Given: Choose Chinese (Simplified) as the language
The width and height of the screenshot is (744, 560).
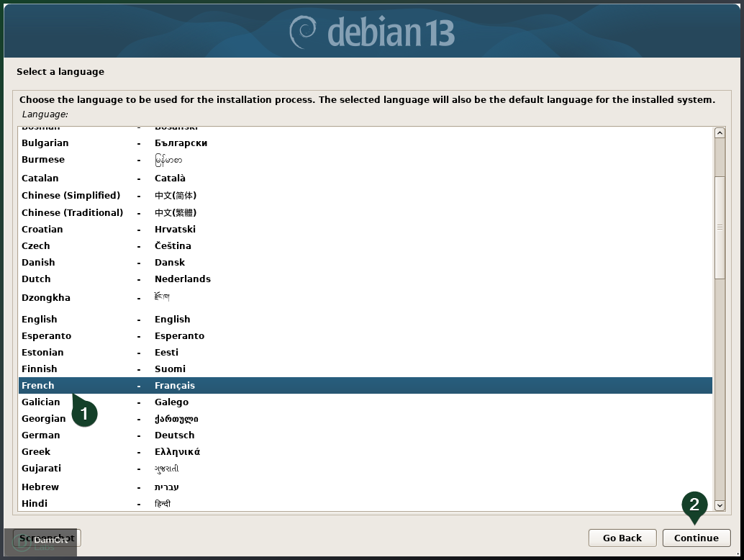Looking at the screenshot, I should (108, 195).
